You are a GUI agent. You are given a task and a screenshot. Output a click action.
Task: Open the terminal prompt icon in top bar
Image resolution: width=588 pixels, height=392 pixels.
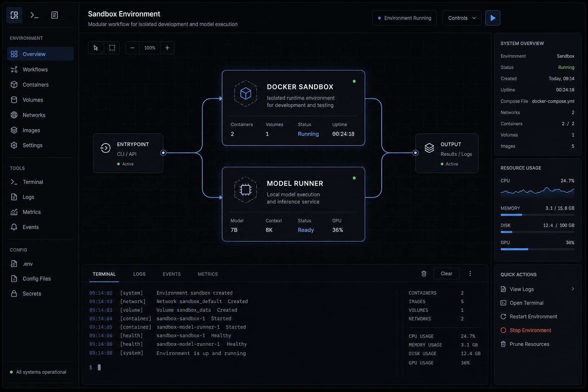[34, 15]
